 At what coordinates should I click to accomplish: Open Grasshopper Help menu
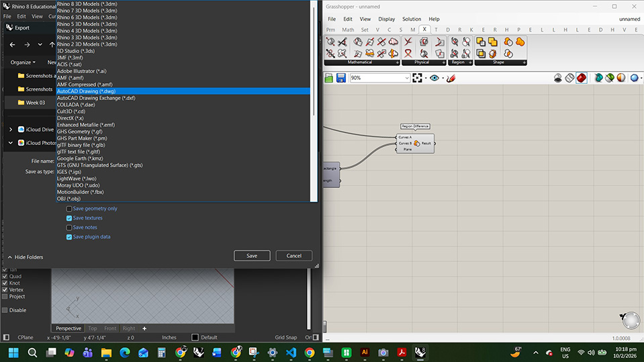click(434, 19)
